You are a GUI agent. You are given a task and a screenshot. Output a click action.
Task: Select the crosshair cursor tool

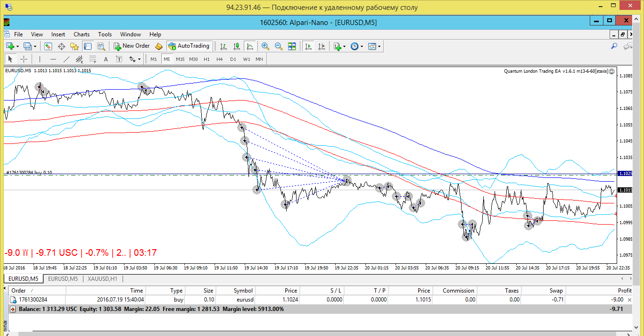tap(24, 59)
